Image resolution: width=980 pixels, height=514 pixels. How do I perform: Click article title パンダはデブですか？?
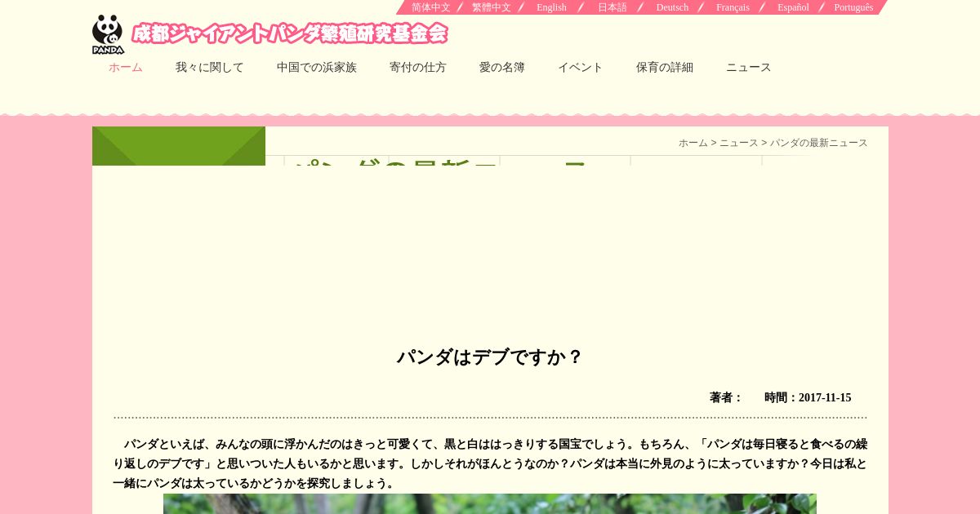click(490, 357)
